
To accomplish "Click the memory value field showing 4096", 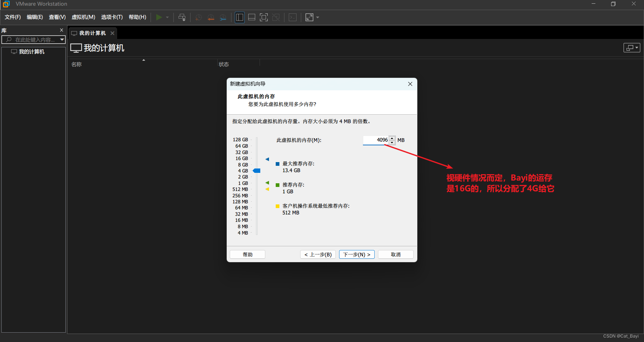I will (x=376, y=140).
